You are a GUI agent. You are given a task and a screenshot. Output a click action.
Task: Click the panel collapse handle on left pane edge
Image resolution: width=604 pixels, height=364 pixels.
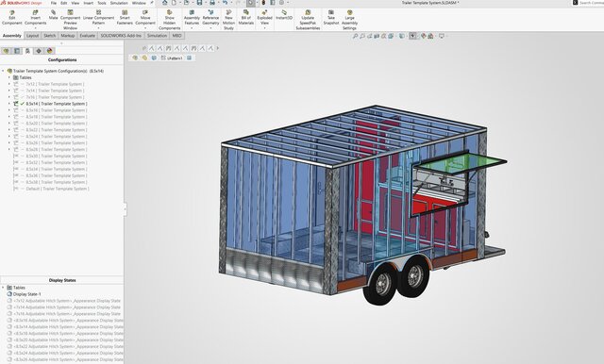click(x=126, y=209)
